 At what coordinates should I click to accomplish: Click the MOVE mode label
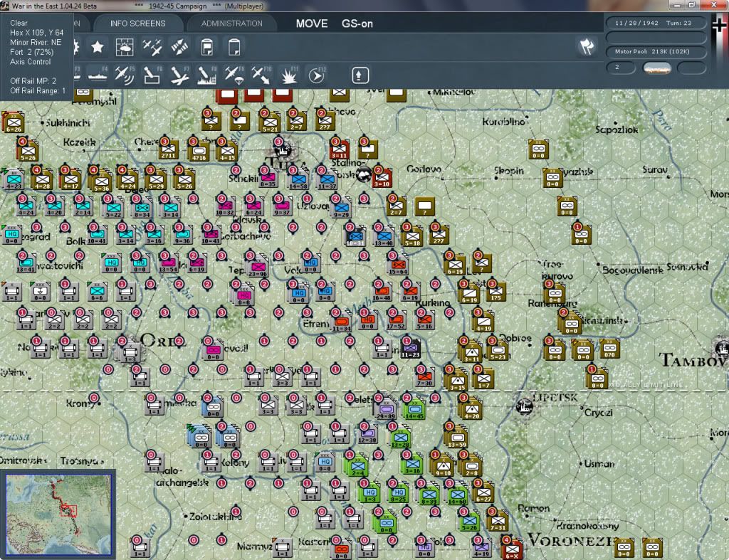312,23
